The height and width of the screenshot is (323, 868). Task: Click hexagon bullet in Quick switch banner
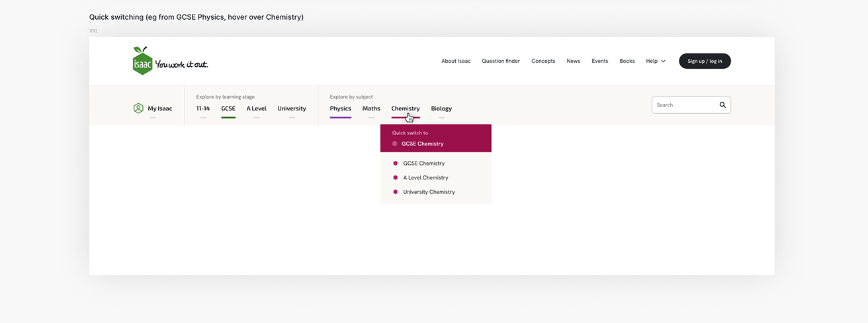(x=395, y=144)
